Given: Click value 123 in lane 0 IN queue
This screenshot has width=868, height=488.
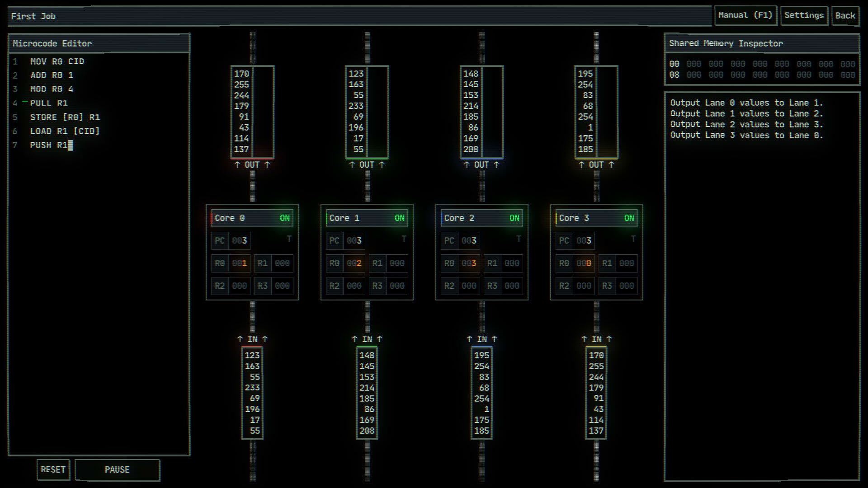Looking at the screenshot, I should (x=252, y=356).
